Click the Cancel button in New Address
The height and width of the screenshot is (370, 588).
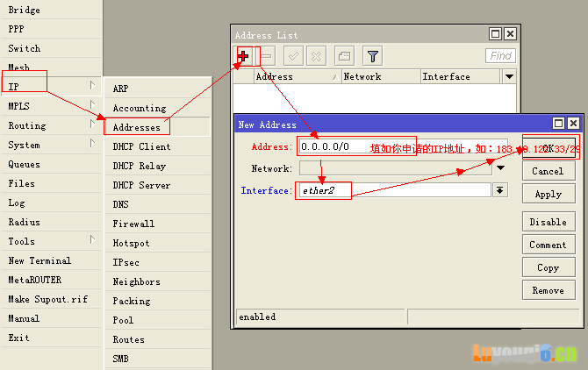click(x=549, y=171)
